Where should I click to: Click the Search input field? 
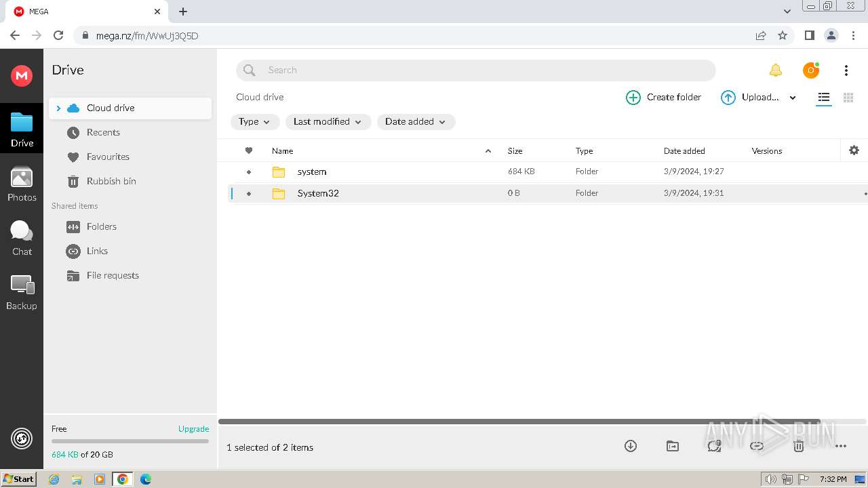pos(476,70)
